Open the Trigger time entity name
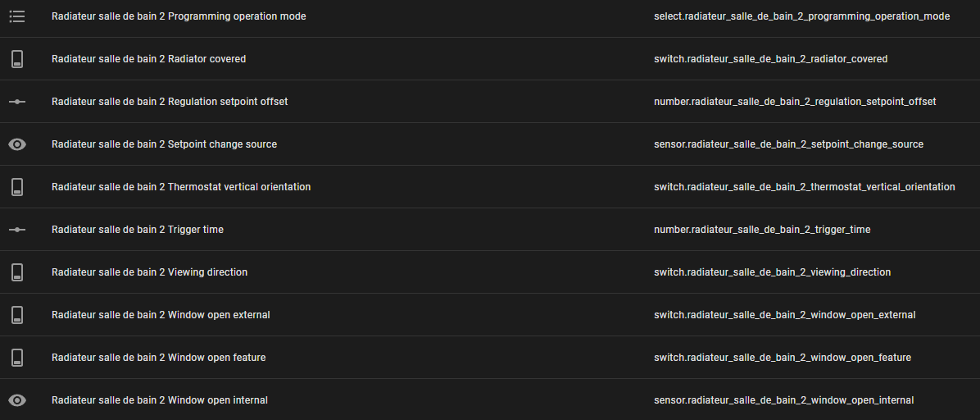Screen dimensions: 980x420 pos(138,230)
